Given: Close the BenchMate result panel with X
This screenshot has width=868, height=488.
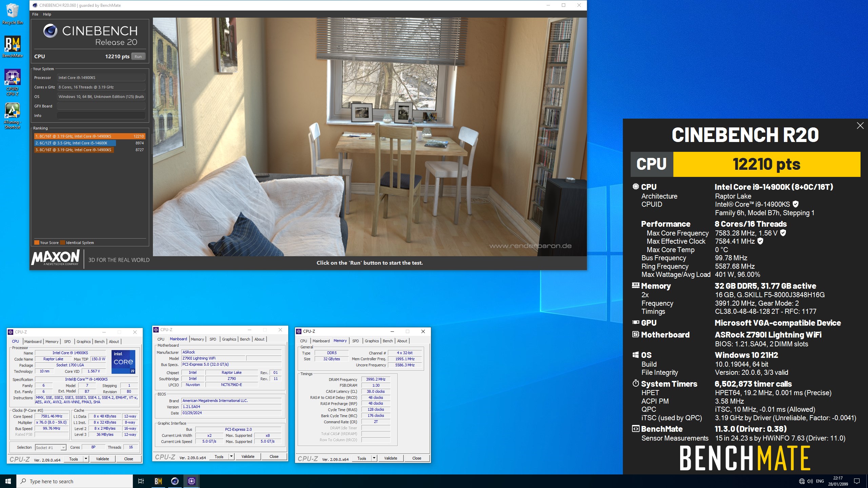Looking at the screenshot, I should point(860,126).
